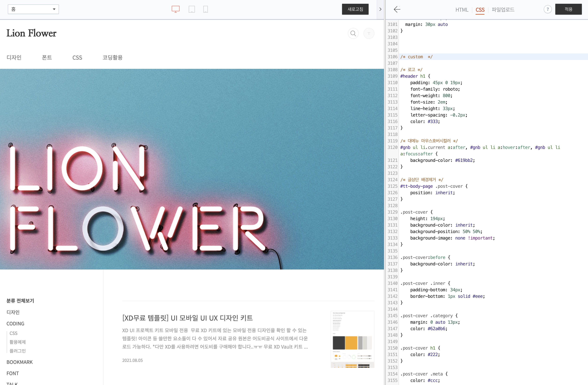Go back using the left arrow icon
Image resolution: width=588 pixels, height=385 pixels.
[x=397, y=9]
